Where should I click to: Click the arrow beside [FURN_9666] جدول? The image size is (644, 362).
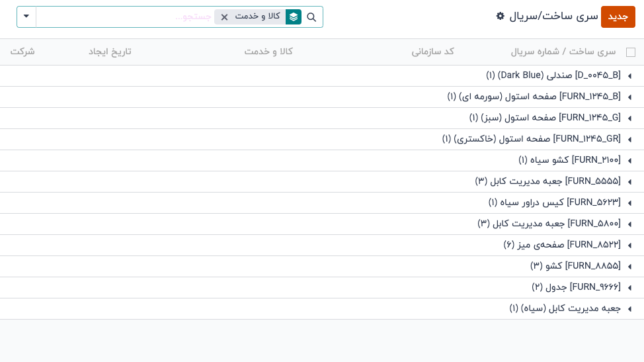(x=629, y=288)
